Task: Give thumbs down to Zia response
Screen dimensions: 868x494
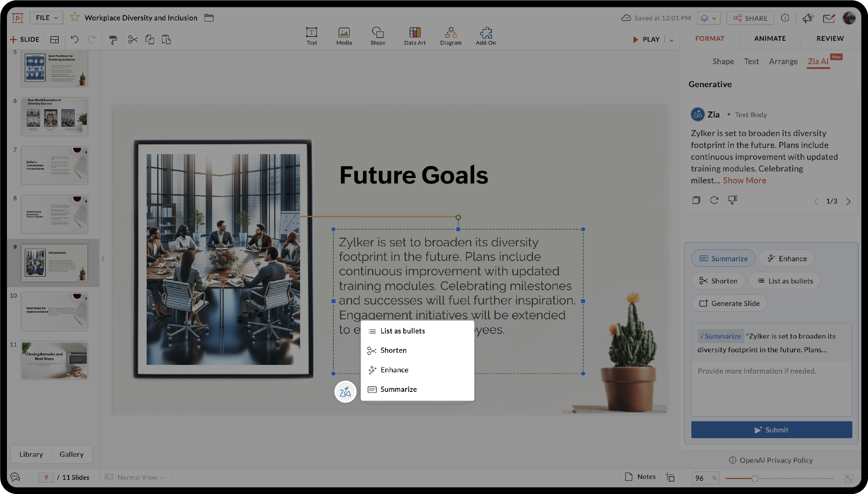Action: pyautogui.click(x=732, y=200)
